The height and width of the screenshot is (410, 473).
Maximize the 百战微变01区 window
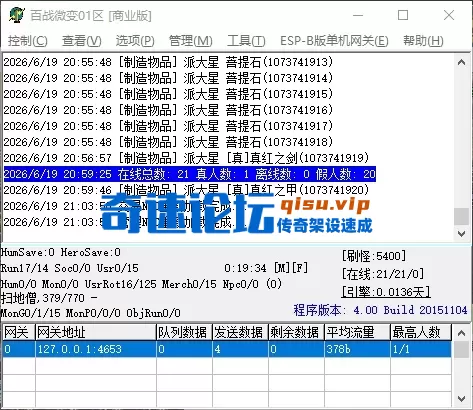pos(403,15)
